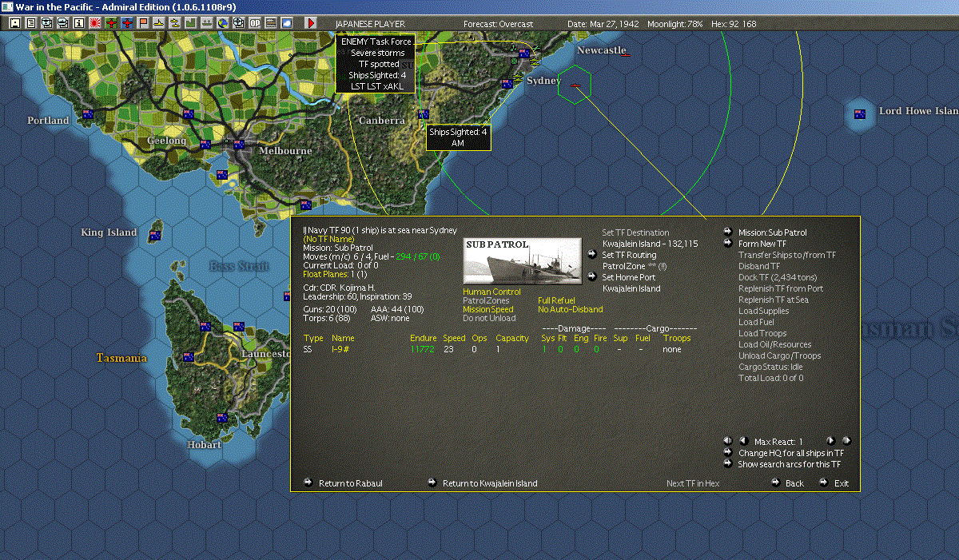Click the Australian flag at Portland
The image size is (959, 560).
pyautogui.click(x=88, y=114)
